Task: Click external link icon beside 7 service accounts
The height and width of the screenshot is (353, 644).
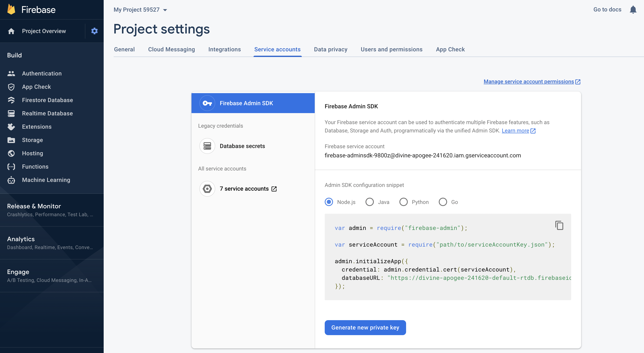Action: point(274,189)
